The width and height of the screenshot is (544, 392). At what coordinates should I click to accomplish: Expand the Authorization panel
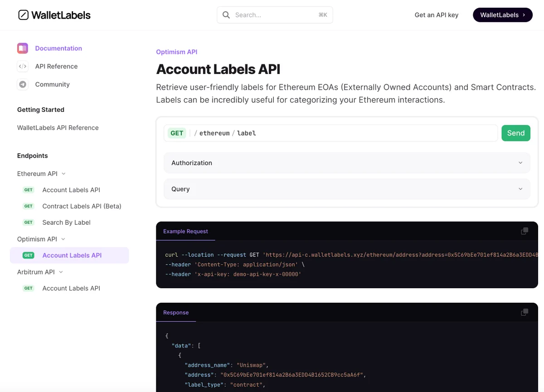click(x=347, y=163)
